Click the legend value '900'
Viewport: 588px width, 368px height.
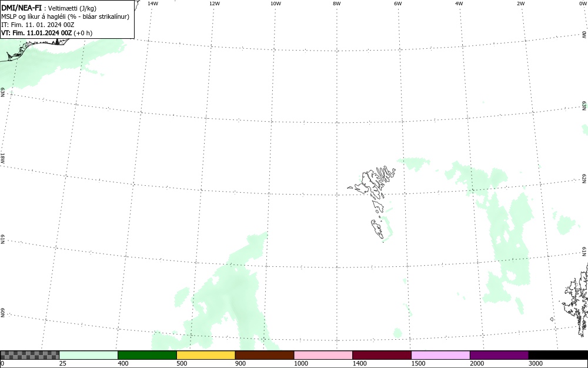(x=240, y=363)
